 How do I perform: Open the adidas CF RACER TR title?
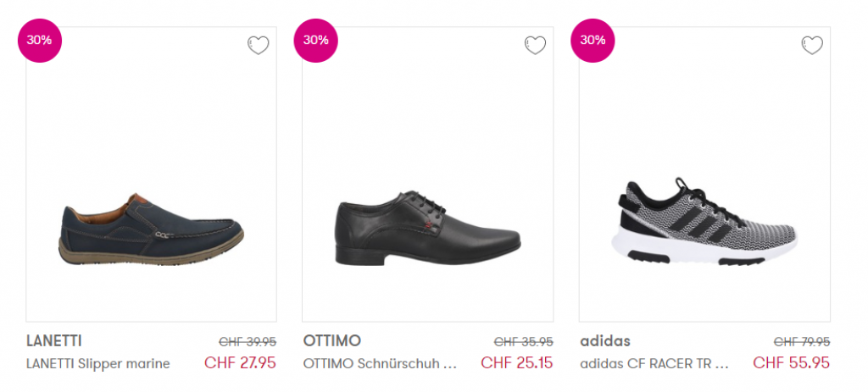(x=654, y=364)
